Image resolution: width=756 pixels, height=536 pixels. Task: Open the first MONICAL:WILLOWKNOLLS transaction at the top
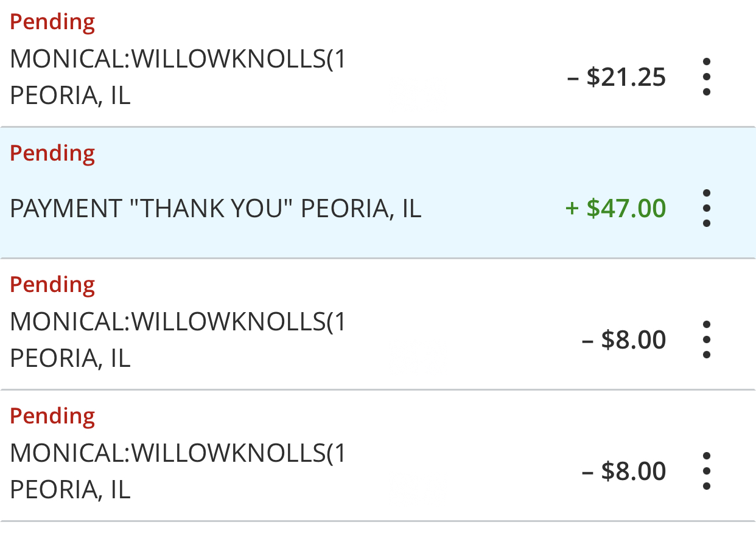point(178,60)
